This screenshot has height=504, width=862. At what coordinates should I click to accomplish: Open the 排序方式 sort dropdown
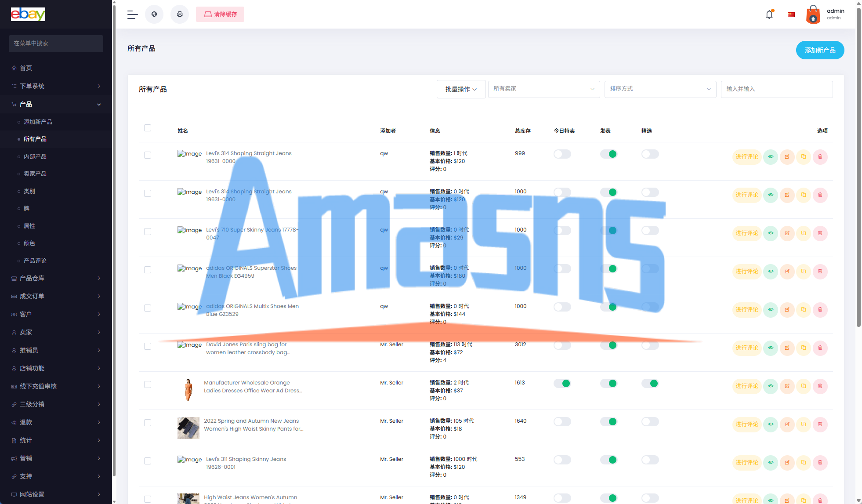pos(660,89)
